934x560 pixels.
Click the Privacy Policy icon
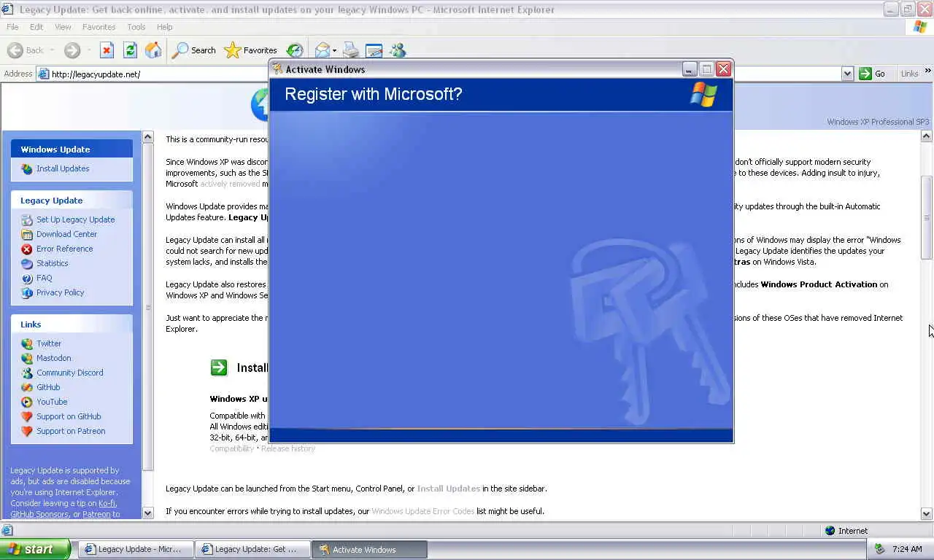coord(27,292)
